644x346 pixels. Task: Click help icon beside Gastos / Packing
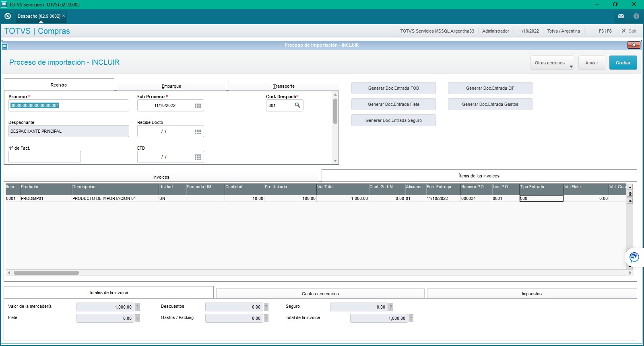(266, 318)
